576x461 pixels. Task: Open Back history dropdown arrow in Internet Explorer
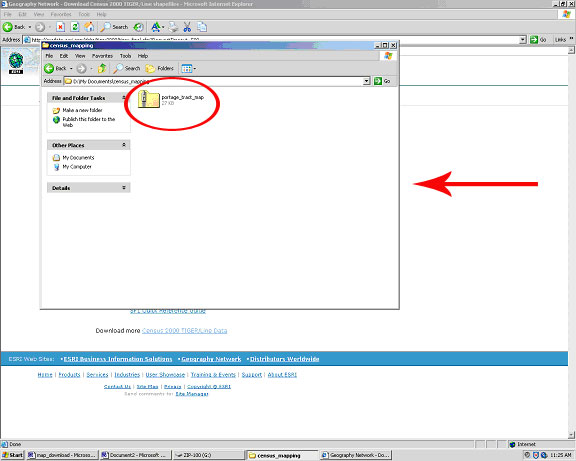30,27
